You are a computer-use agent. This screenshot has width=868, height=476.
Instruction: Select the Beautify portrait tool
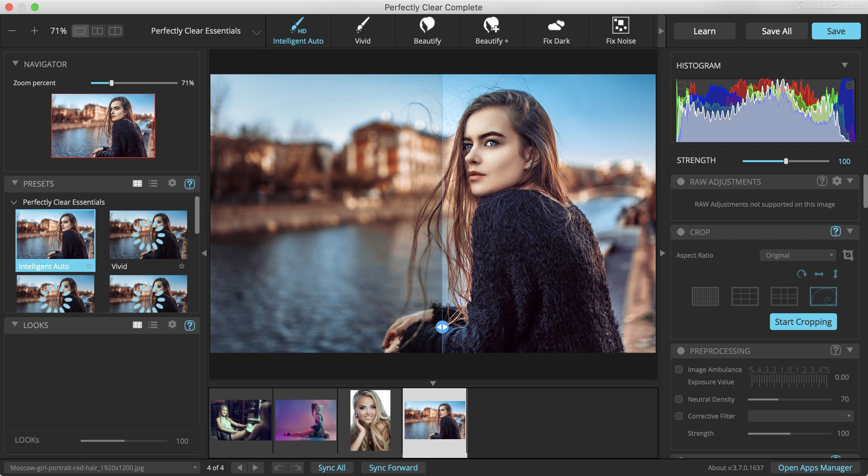pos(427,30)
